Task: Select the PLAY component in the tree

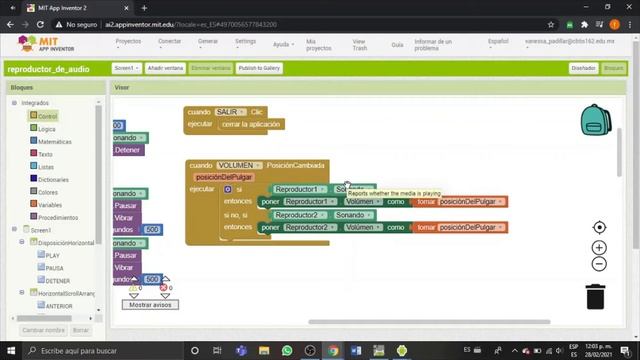Action: (x=49, y=255)
